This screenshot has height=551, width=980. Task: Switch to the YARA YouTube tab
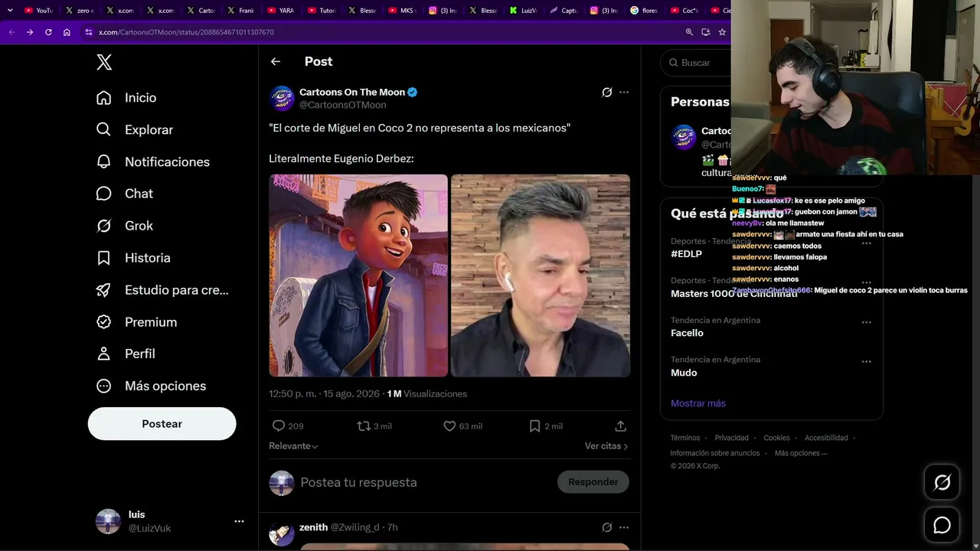[281, 11]
